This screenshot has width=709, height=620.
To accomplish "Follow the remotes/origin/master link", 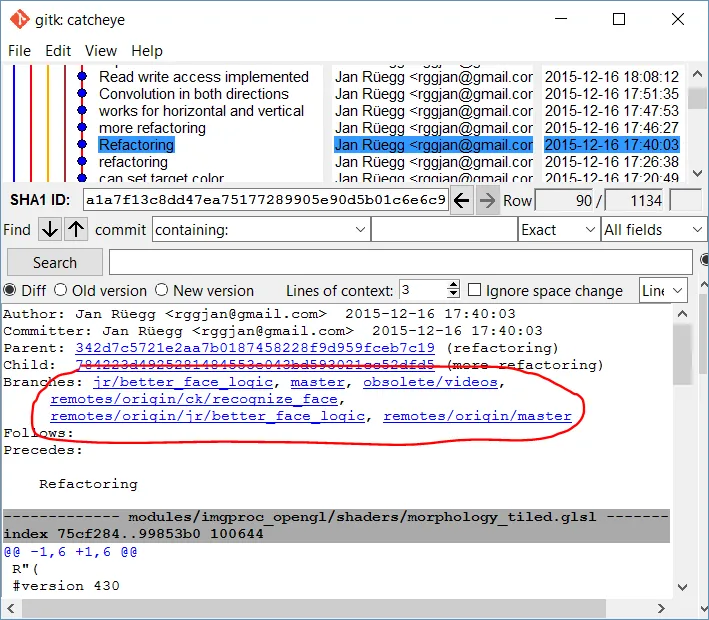I will (x=477, y=416).
